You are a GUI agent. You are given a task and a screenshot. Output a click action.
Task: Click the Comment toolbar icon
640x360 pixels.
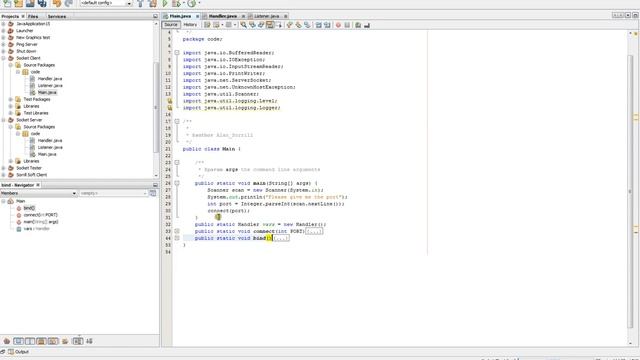[358, 25]
